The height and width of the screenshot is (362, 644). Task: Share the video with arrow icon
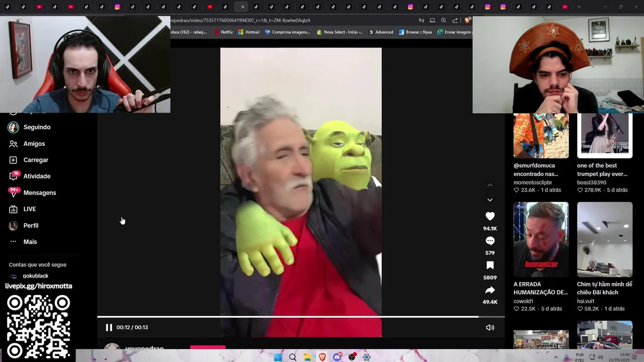[490, 290]
